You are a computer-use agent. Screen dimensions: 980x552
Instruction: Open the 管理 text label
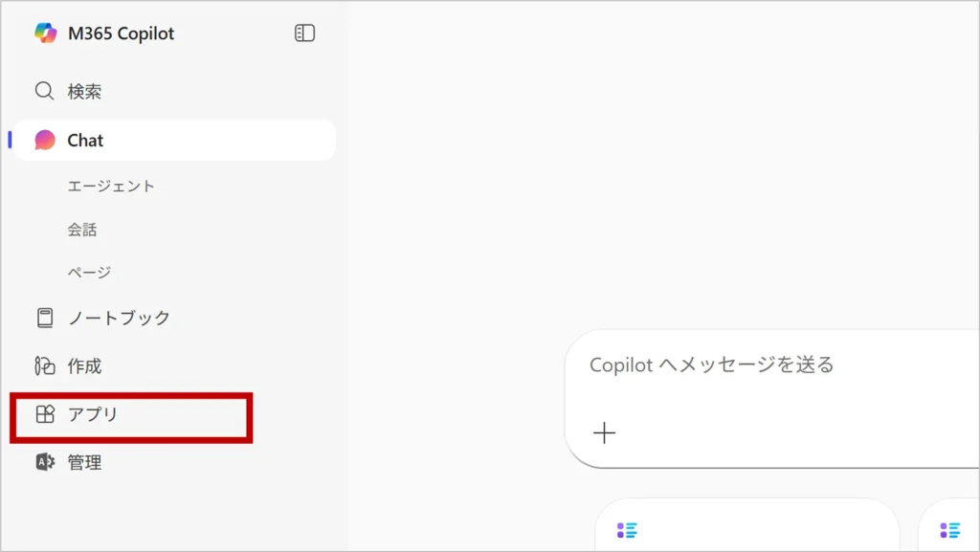pos(84,463)
